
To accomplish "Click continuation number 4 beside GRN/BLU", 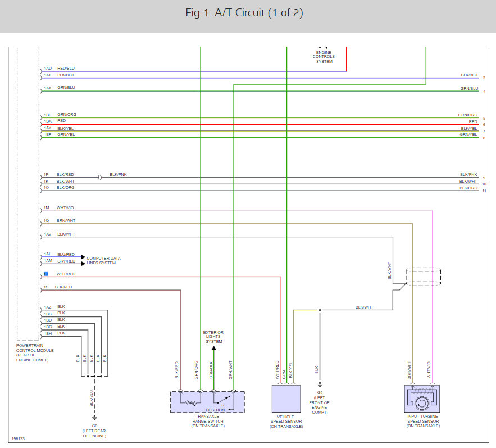I will [484, 91].
